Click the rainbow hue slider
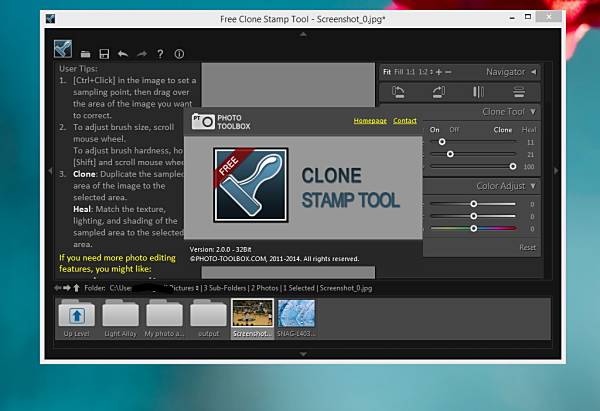Image resolution: width=600 pixels, height=411 pixels. pyautogui.click(x=473, y=228)
